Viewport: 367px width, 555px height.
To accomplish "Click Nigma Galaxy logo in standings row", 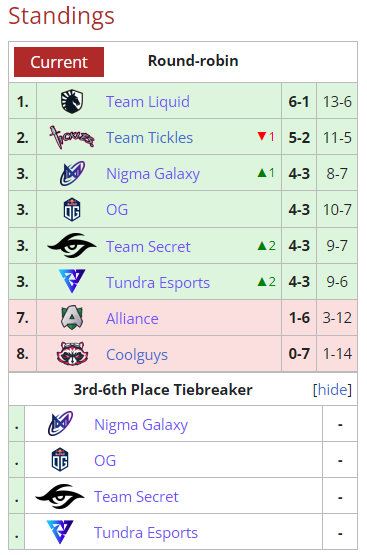I will 72,173.
